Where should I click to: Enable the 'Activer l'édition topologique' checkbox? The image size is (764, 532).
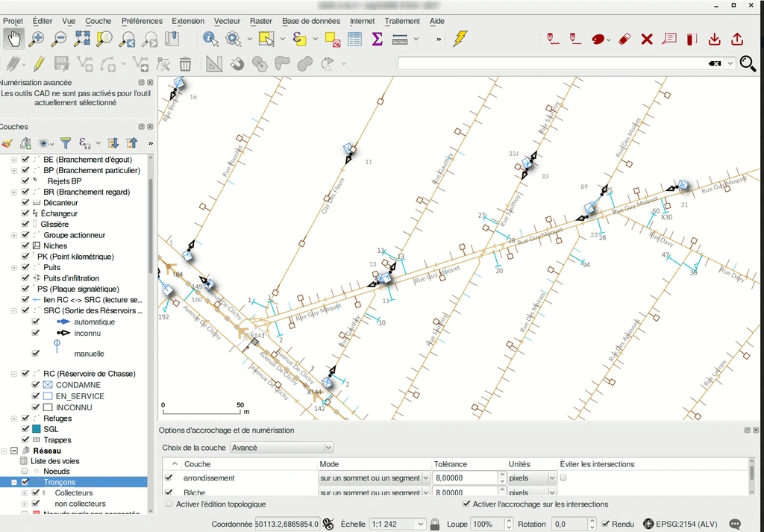169,504
